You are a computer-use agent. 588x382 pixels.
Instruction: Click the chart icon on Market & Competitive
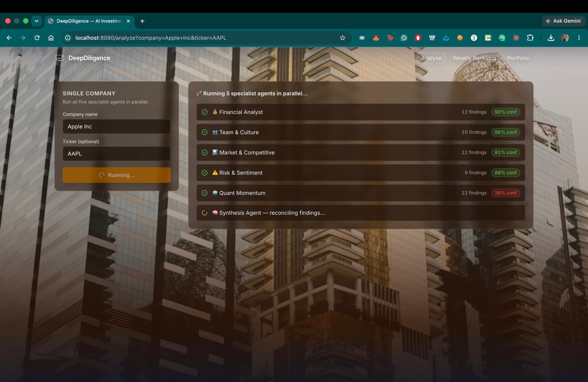click(x=215, y=152)
